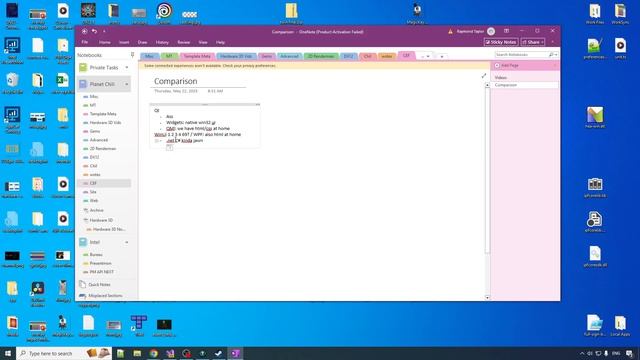Click the Intel notebook icon
The image size is (640, 360).
[83, 242]
